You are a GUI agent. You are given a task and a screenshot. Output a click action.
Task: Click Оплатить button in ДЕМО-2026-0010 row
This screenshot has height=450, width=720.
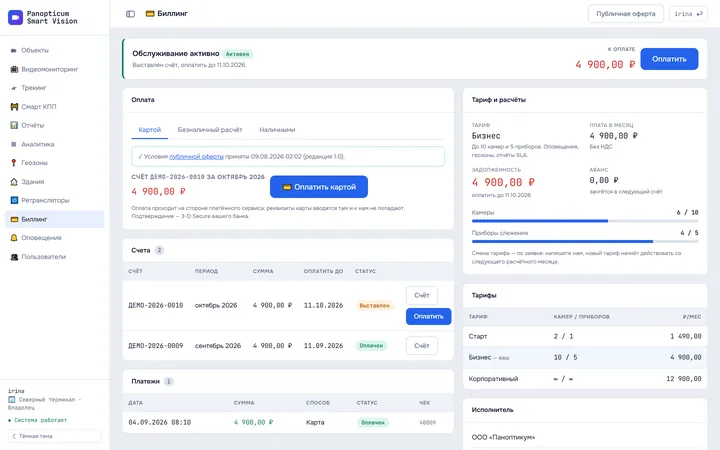(428, 316)
